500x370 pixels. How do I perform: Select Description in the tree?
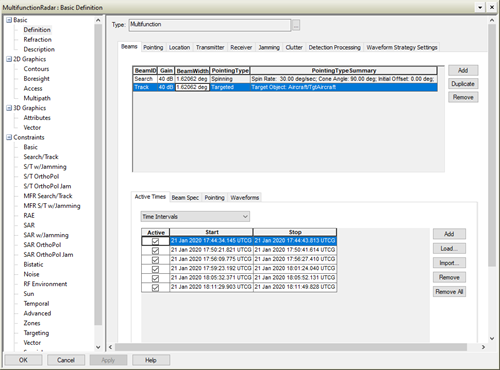(x=39, y=49)
